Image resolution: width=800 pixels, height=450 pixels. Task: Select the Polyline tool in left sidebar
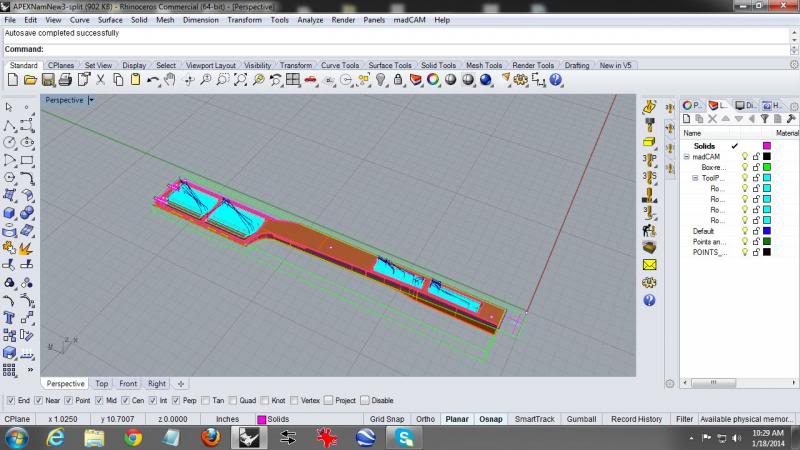pyautogui.click(x=9, y=126)
